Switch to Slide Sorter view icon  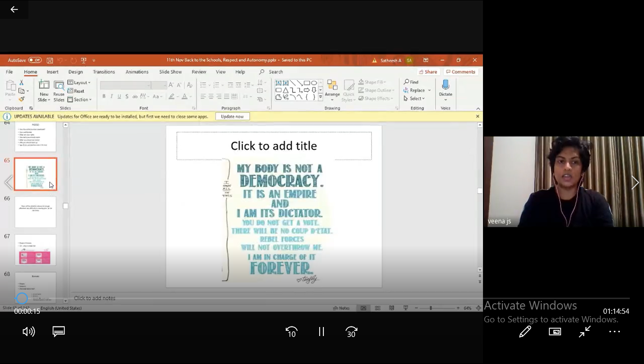coord(377,308)
